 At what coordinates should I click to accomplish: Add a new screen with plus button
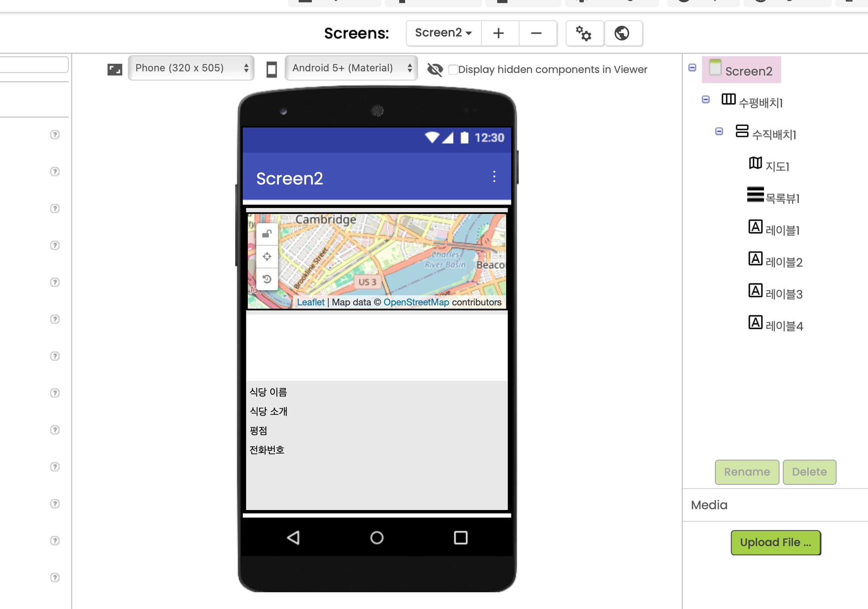tap(499, 33)
